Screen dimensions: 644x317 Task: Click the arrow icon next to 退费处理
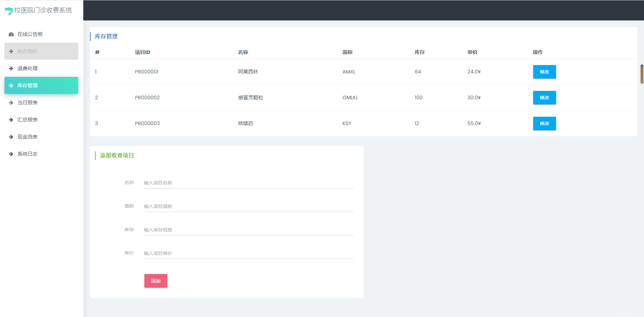[x=10, y=68]
